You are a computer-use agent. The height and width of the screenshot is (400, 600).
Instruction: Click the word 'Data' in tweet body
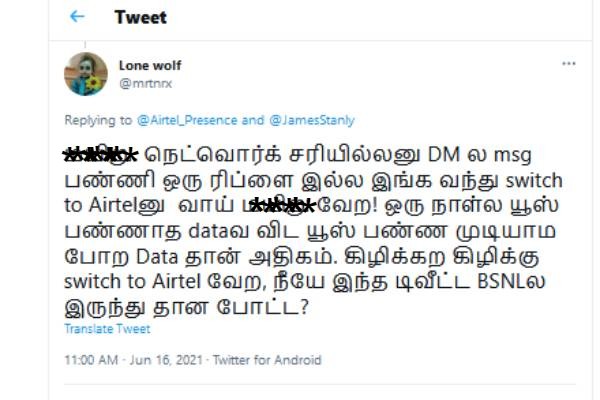point(157,256)
